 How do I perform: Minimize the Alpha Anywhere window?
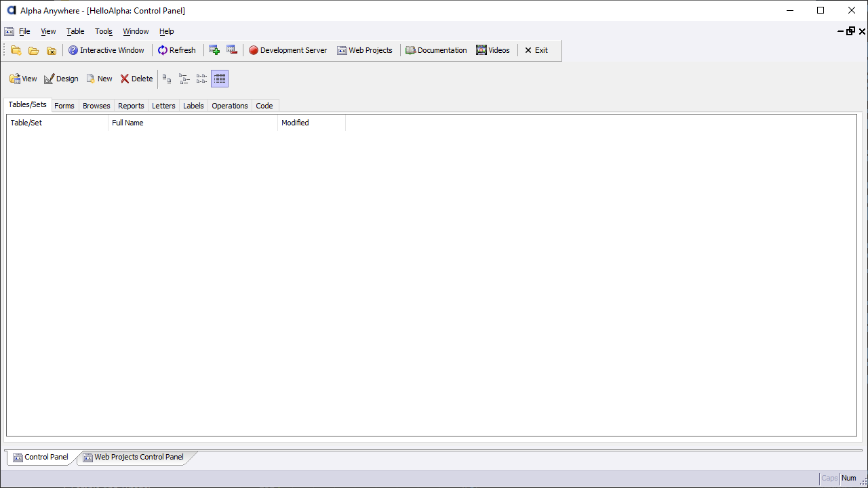tap(789, 10)
